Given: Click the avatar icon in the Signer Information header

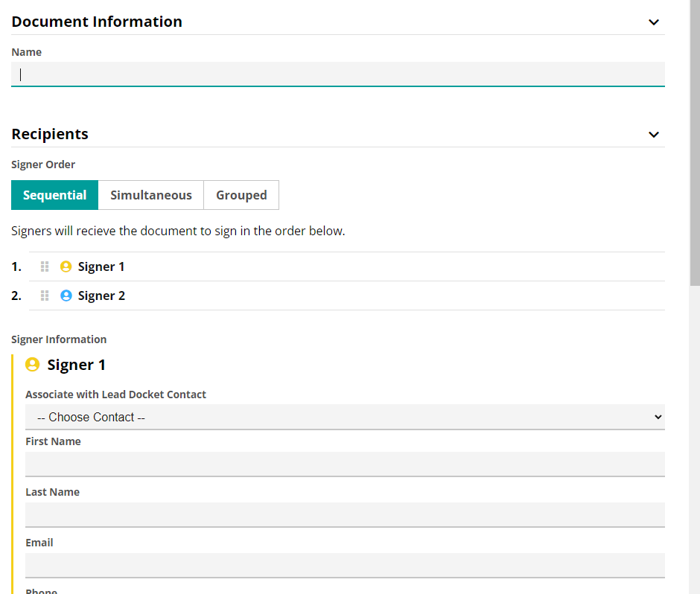Looking at the screenshot, I should pyautogui.click(x=32, y=365).
